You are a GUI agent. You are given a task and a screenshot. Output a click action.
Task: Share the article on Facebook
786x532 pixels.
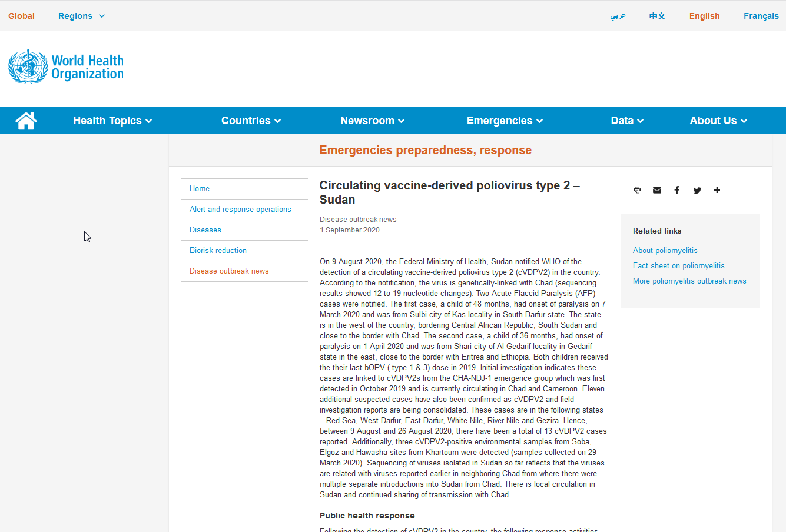click(x=677, y=190)
